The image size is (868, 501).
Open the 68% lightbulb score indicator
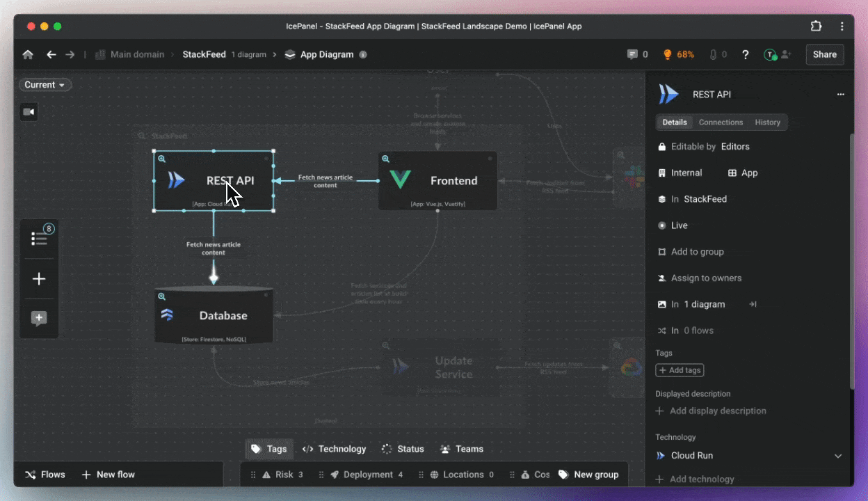point(678,54)
